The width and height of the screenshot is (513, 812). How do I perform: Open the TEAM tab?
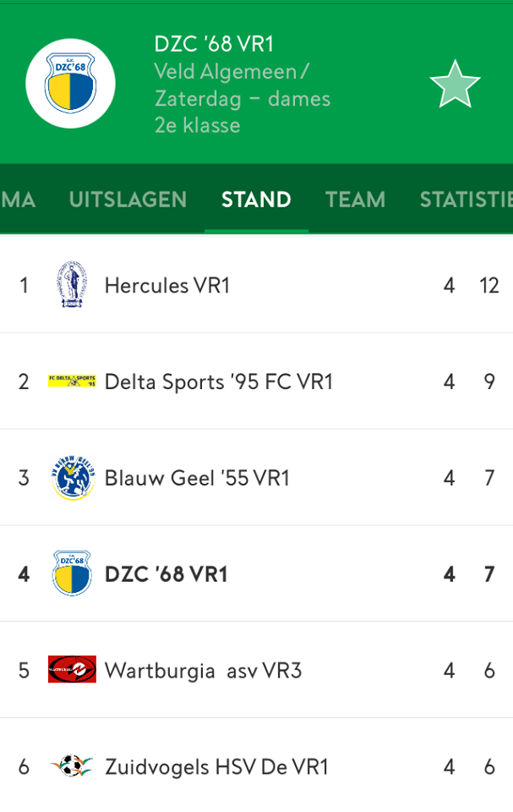tap(356, 200)
